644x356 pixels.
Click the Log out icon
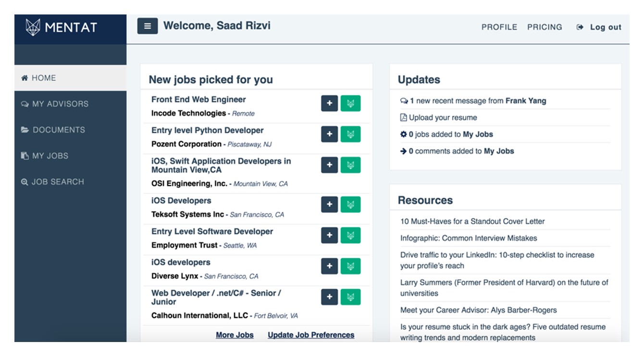click(x=580, y=27)
